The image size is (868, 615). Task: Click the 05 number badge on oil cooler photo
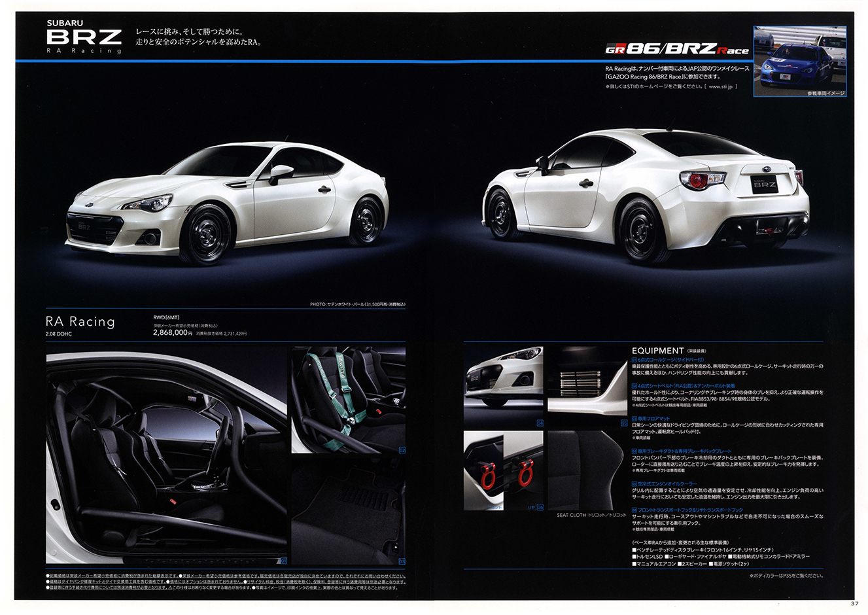tap(624, 423)
